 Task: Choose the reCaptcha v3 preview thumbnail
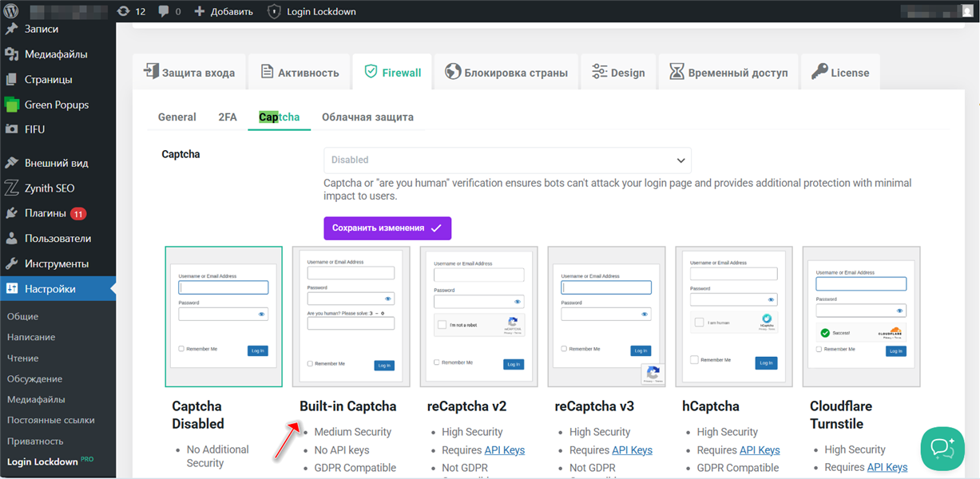[x=606, y=317]
